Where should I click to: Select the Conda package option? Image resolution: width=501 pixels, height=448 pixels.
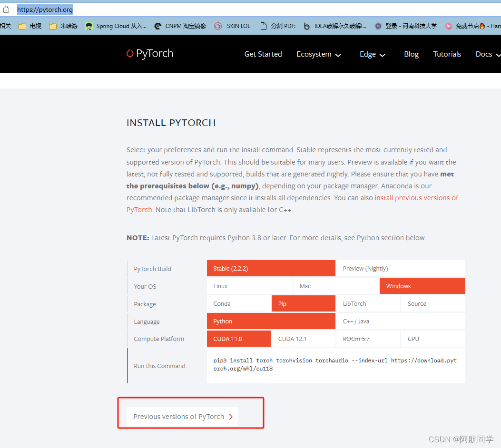pos(239,303)
